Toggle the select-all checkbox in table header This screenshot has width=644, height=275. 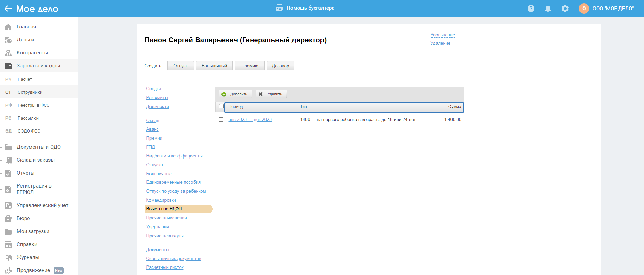221,106
